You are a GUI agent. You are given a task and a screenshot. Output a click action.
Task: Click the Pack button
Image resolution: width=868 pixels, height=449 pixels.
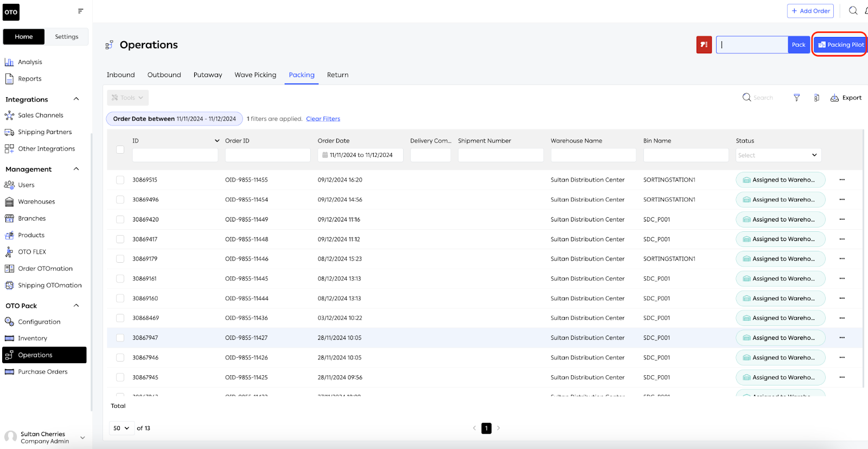(799, 45)
